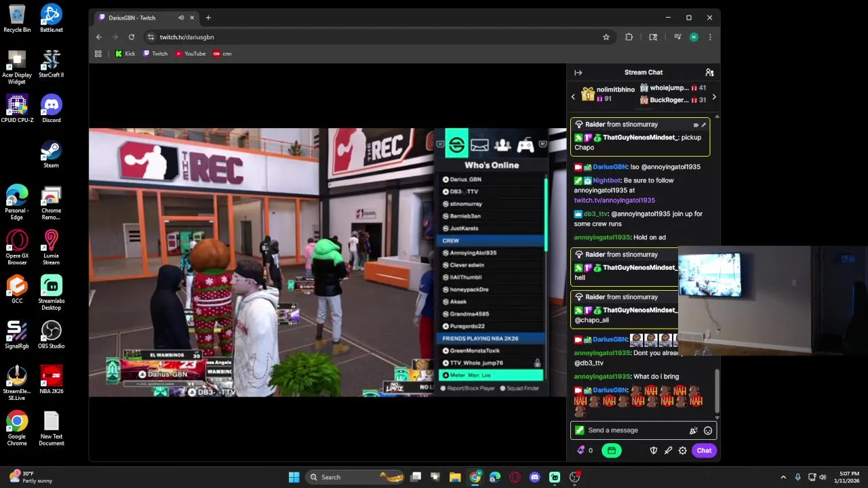
Task: Open the emote picker in chat
Action: pos(708,430)
